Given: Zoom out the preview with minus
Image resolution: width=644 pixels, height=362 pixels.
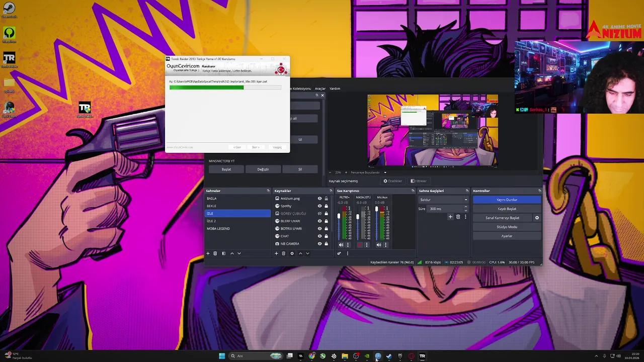Looking at the screenshot, I should tap(330, 172).
